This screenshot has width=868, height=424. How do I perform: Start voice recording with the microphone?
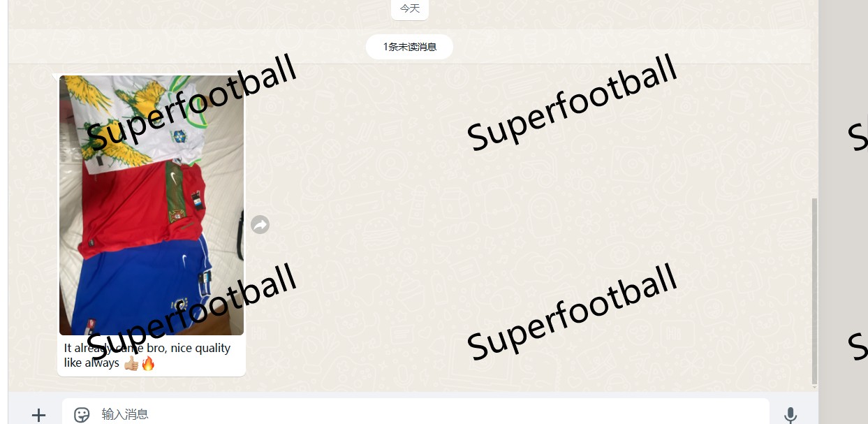790,415
